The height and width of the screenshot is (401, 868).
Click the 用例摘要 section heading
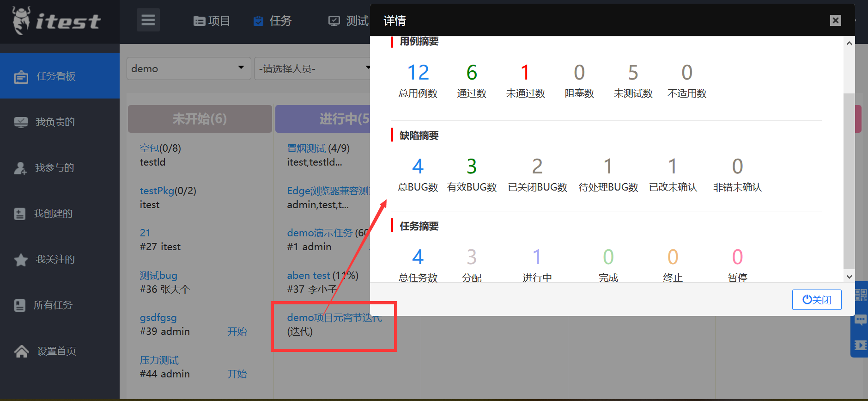tap(419, 41)
